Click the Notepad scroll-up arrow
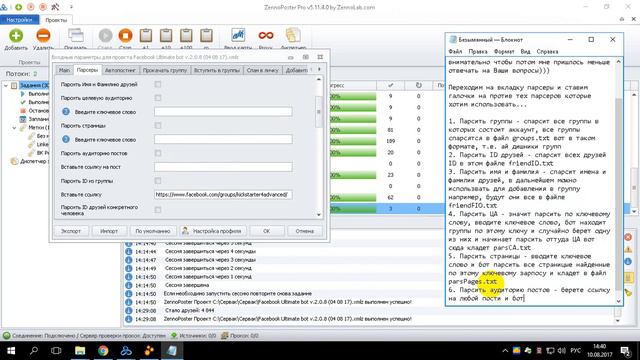640x360 pixels. click(x=618, y=62)
